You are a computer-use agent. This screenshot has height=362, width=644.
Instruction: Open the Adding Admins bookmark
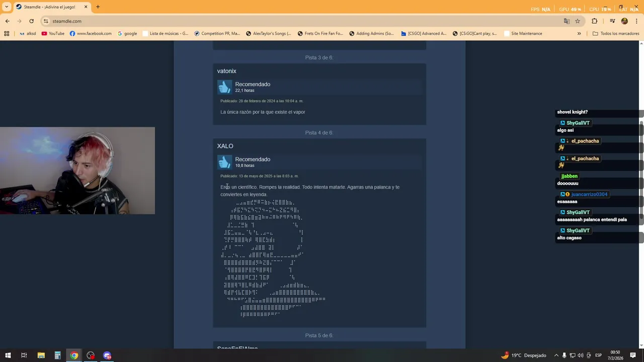(x=371, y=34)
